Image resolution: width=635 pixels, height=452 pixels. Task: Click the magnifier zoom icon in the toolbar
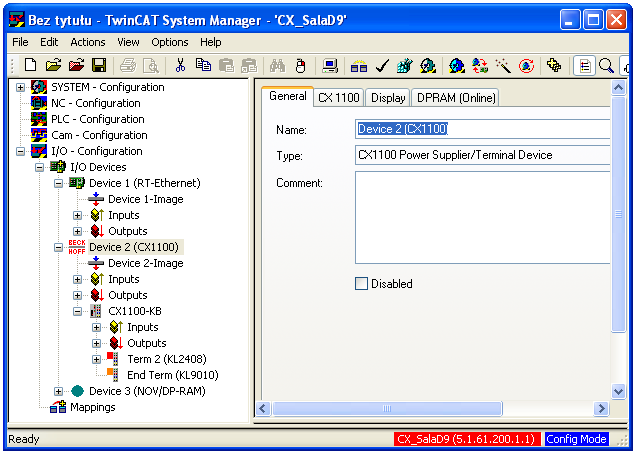606,65
